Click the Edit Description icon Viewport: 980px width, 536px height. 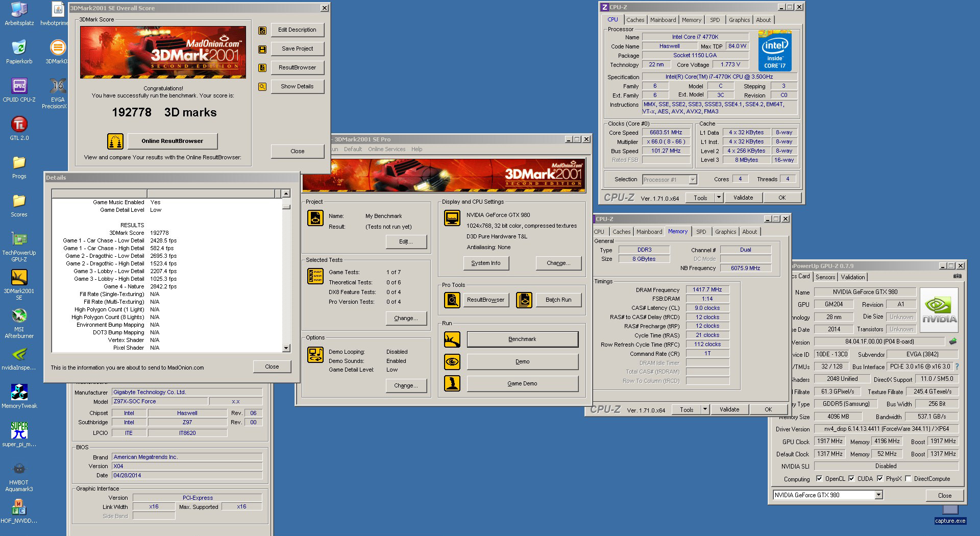click(262, 30)
